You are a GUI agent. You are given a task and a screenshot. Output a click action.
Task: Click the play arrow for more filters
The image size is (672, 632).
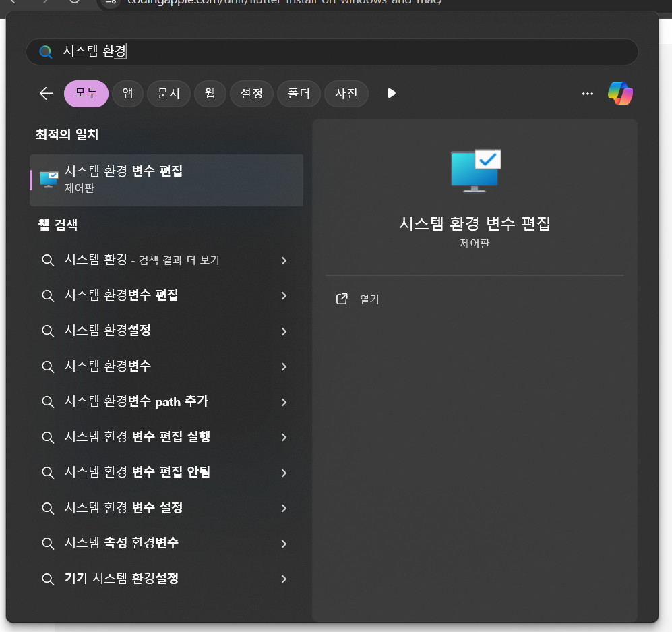click(x=392, y=94)
